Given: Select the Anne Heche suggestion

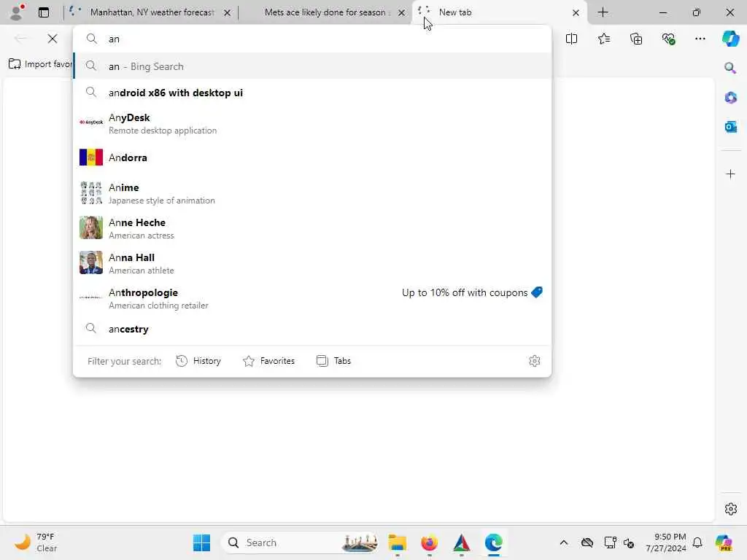Looking at the screenshot, I should 312,228.
